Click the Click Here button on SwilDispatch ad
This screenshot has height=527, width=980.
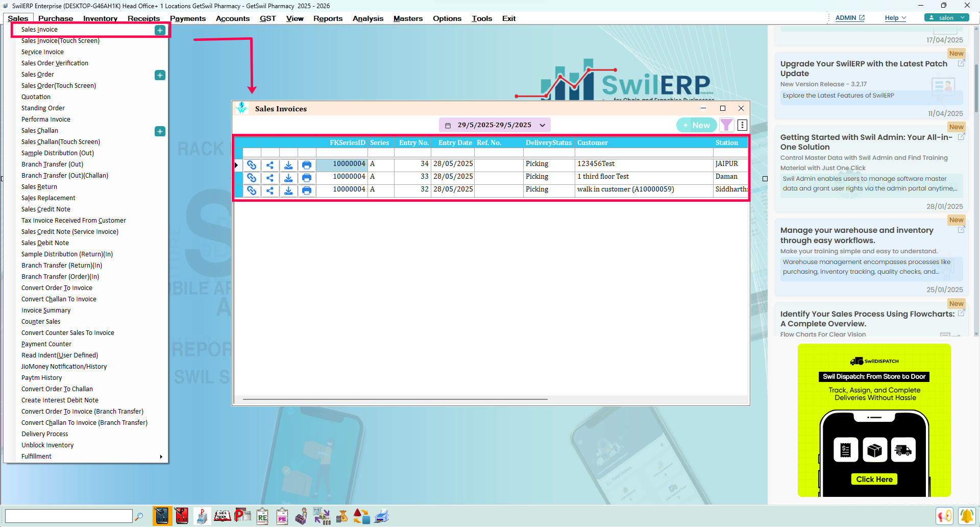click(x=874, y=479)
